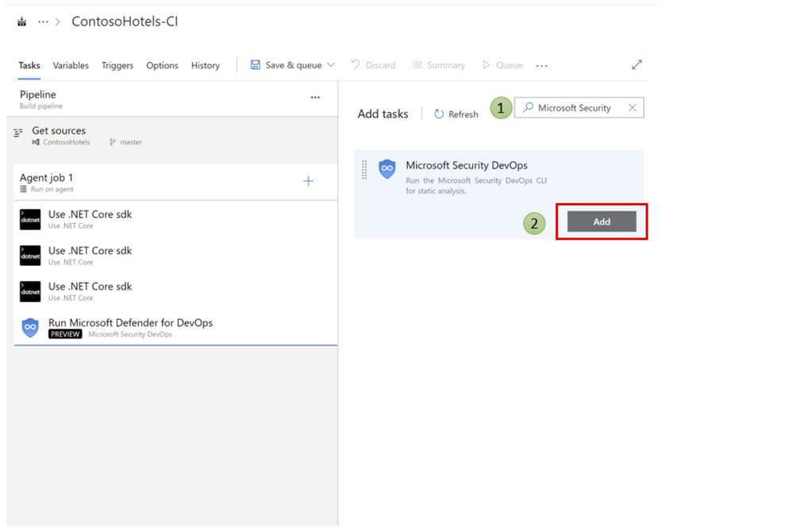
Task: Add the Microsoft Security DevOps task
Action: pos(602,222)
